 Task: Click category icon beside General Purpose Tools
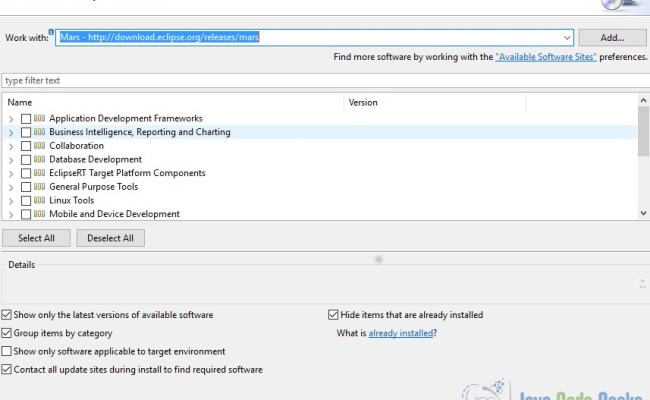(39, 187)
